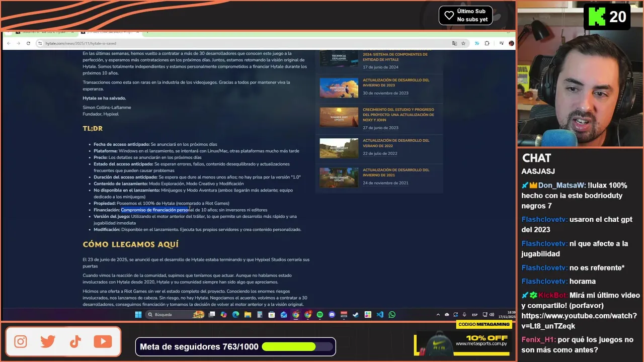Click the winter 2021 development update thumbnail
Screen dimensions: 644x362
click(339, 177)
